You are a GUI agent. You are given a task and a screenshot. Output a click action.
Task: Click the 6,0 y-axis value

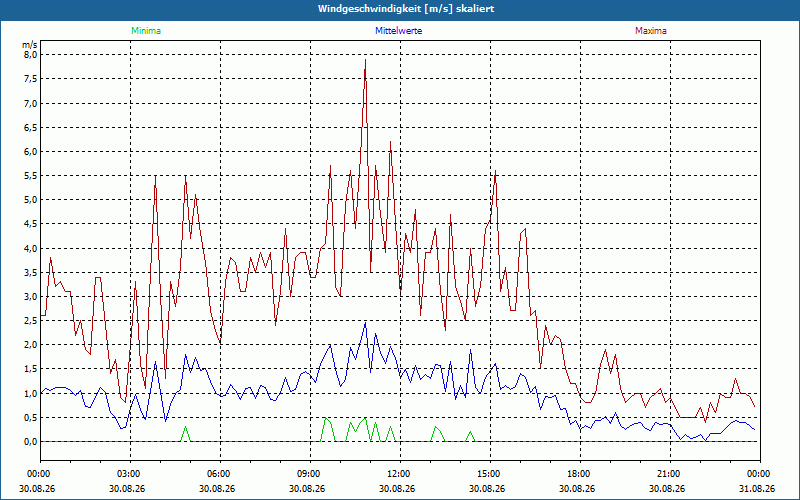click(31, 152)
